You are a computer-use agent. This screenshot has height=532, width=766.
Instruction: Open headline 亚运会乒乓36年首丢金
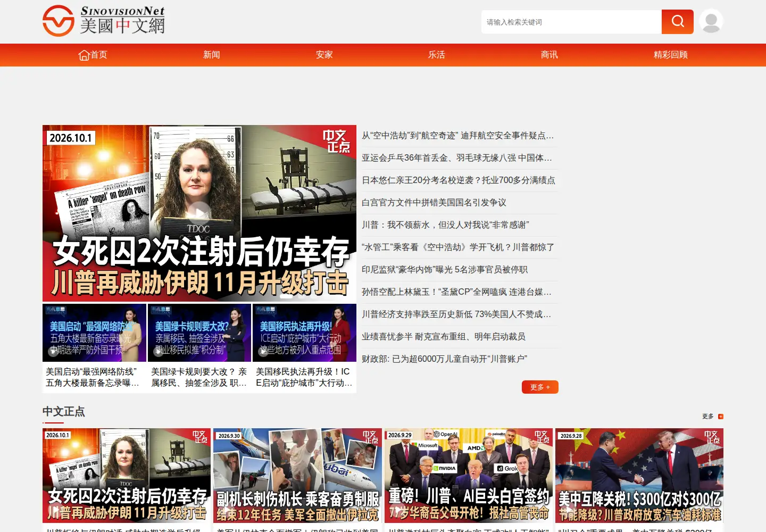457,158
